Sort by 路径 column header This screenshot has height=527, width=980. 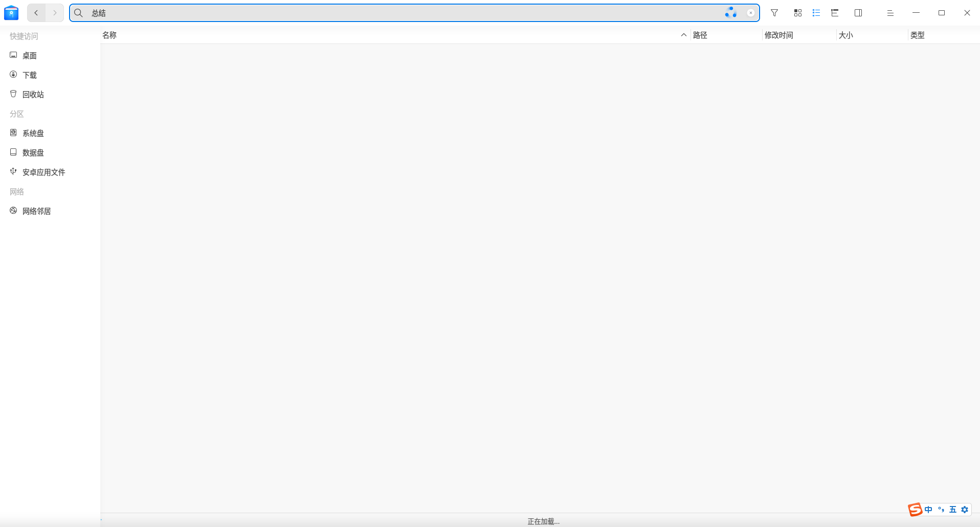[x=700, y=35]
